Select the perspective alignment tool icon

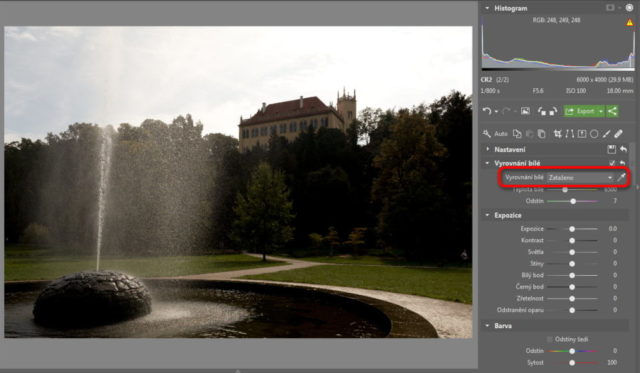coord(582,133)
